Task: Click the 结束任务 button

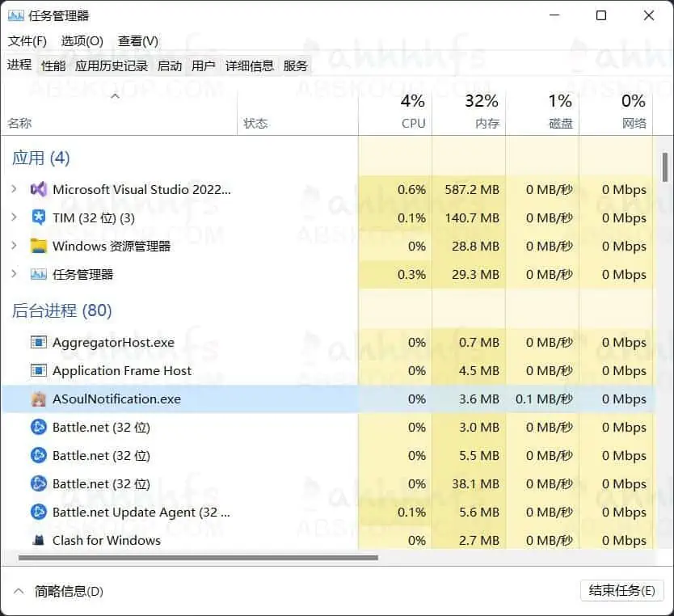Action: pos(621,590)
